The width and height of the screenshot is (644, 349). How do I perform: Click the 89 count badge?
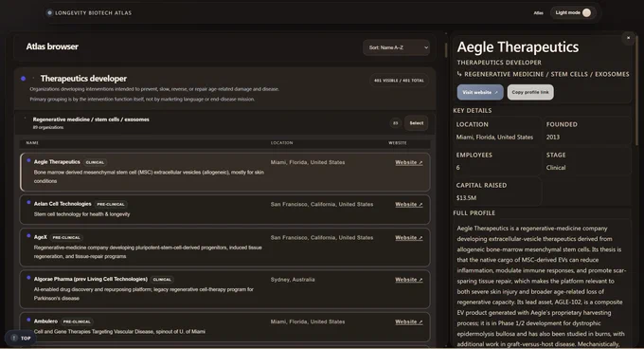point(395,123)
